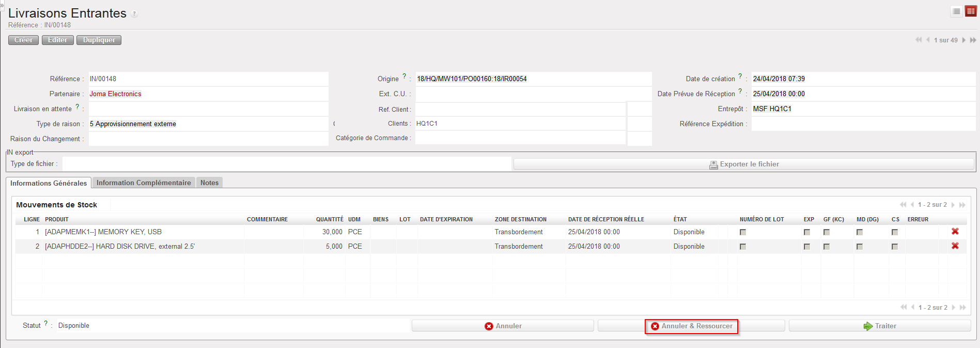980x348 pixels.
Task: Toggle Numéro de Lot checkbox for line 1
Action: click(x=743, y=232)
